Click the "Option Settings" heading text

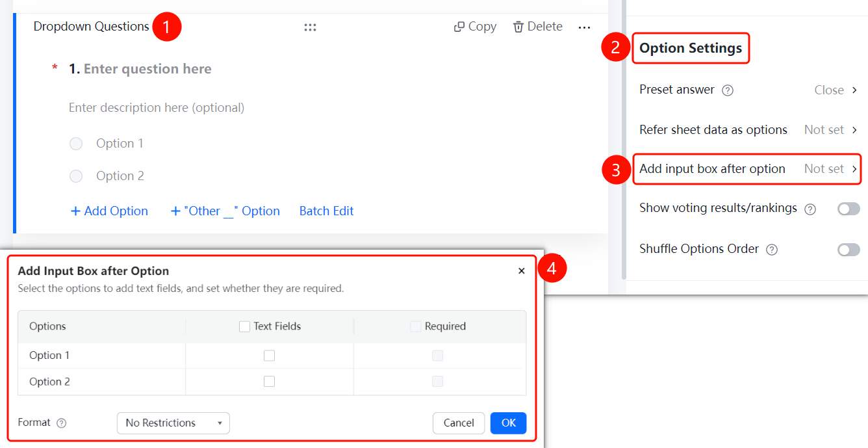click(x=691, y=48)
